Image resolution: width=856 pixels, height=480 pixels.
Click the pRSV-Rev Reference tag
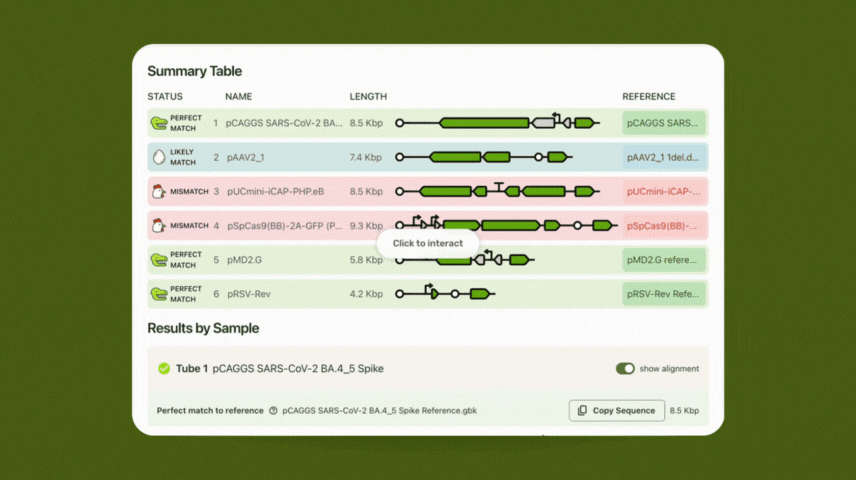(665, 294)
